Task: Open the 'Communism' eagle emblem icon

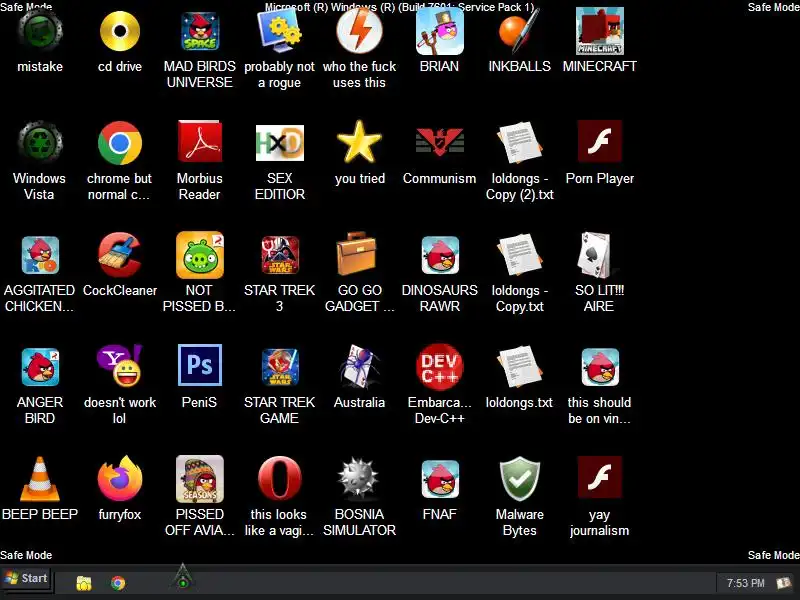Action: pos(440,141)
